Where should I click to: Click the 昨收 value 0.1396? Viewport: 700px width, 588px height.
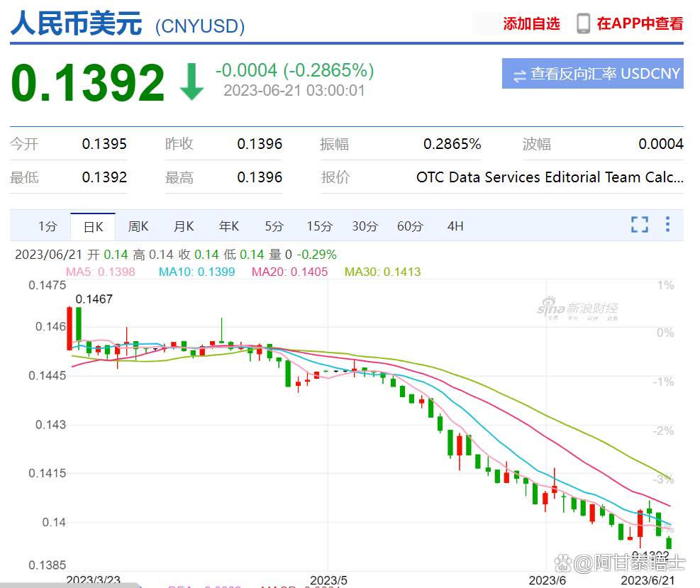260,144
